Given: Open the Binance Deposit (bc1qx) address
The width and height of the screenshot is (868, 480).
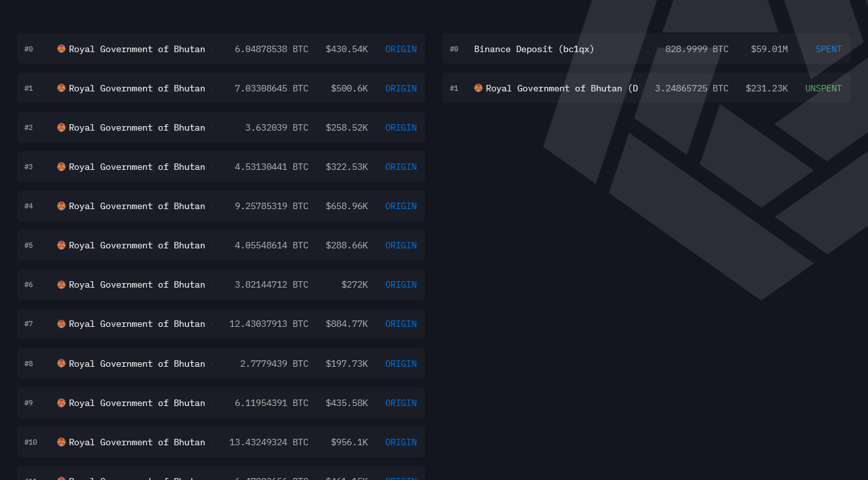Looking at the screenshot, I should (x=534, y=49).
